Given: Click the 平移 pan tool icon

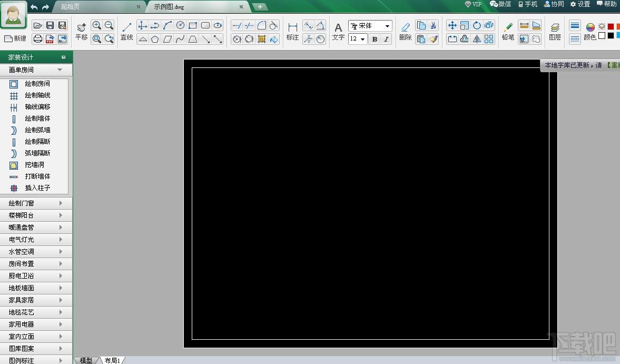Looking at the screenshot, I should click(x=82, y=31).
